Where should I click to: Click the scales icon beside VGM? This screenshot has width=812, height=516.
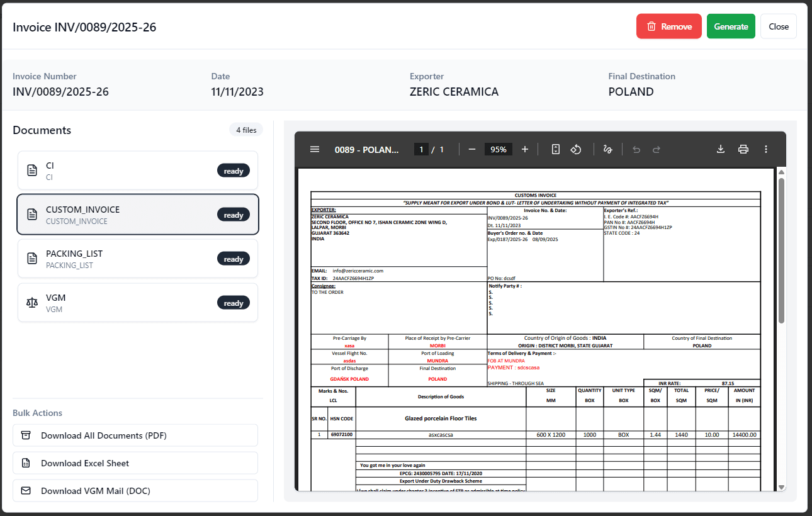coord(32,303)
